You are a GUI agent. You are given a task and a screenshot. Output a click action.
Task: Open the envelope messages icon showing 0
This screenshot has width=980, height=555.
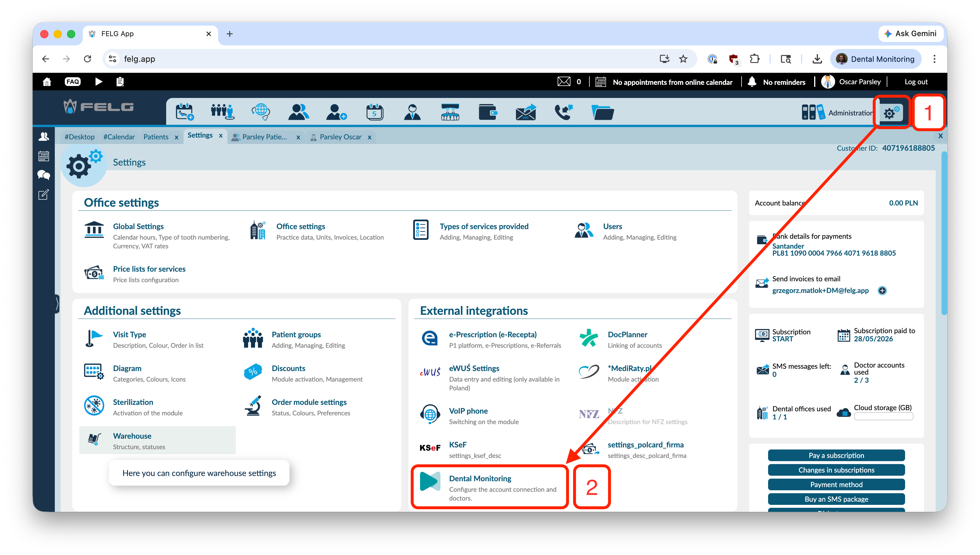click(x=564, y=82)
